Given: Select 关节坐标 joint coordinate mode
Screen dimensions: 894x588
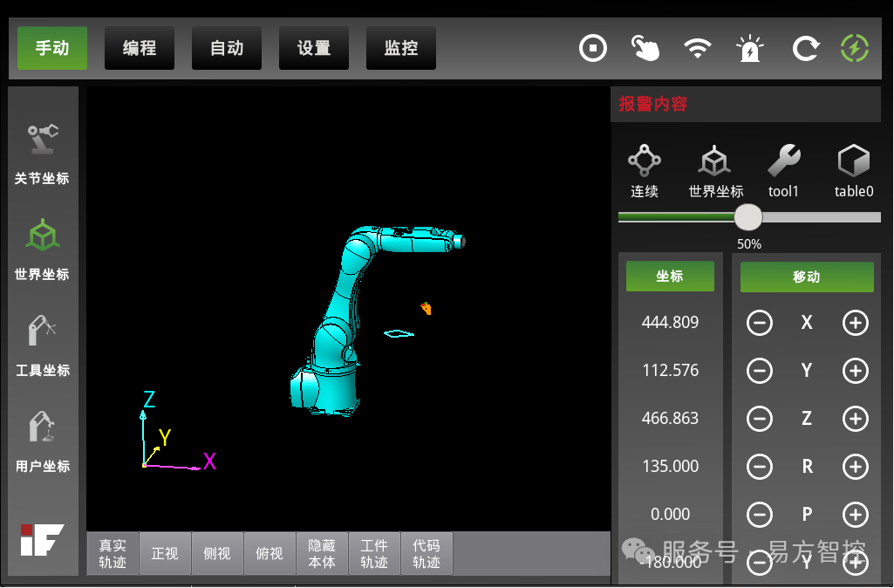Looking at the screenshot, I should (x=42, y=154).
